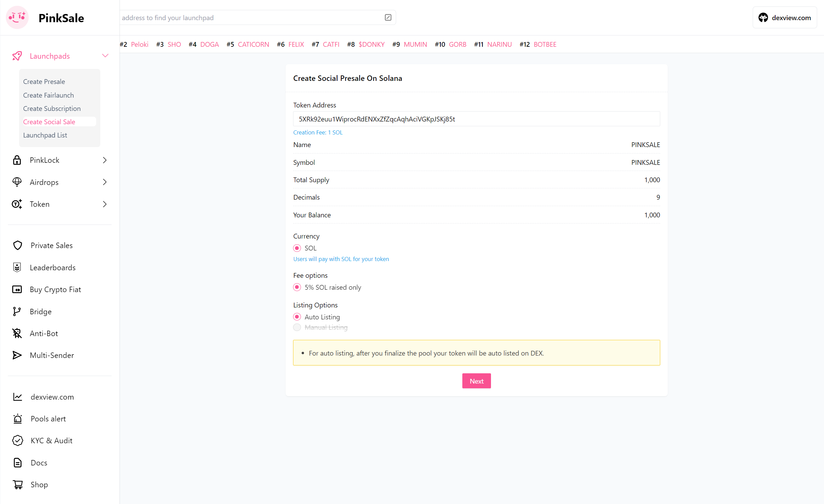Click the Shop cart icon
Image resolution: width=824 pixels, height=504 pixels.
click(18, 485)
